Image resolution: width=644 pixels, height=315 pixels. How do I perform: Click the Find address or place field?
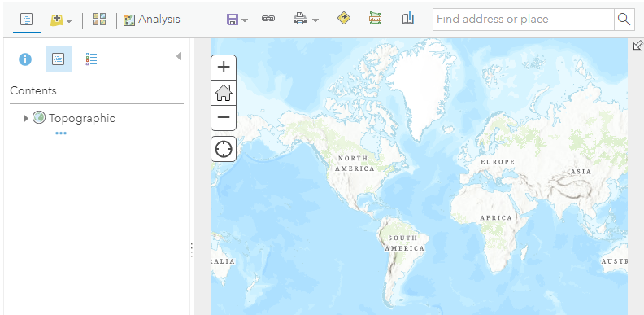point(524,20)
